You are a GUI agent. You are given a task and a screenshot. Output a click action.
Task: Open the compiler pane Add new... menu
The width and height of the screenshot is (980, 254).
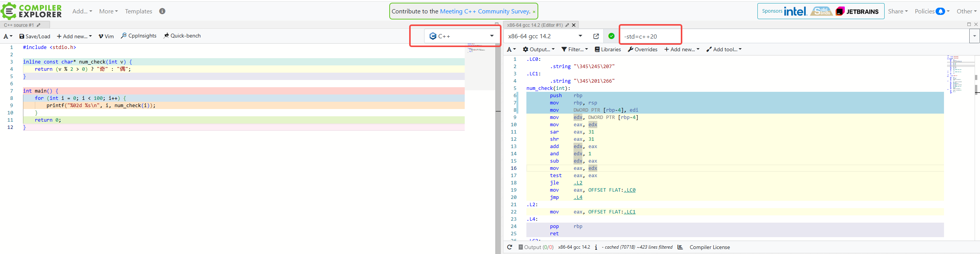pos(682,49)
